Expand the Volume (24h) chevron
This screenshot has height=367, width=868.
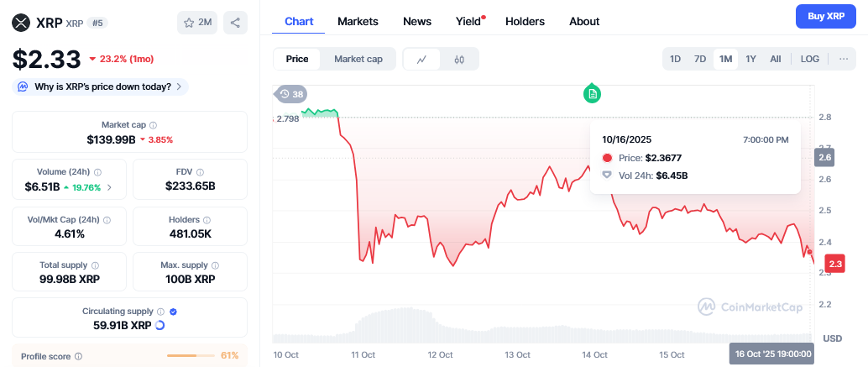109,186
